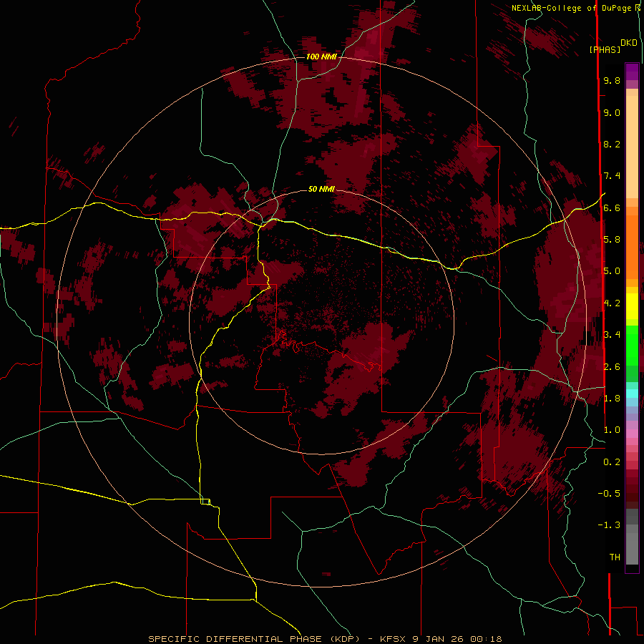Viewport: 644px width, 644px height.
Task: Click the 3.4 value on the color scale
Action: pyautogui.click(x=612, y=334)
